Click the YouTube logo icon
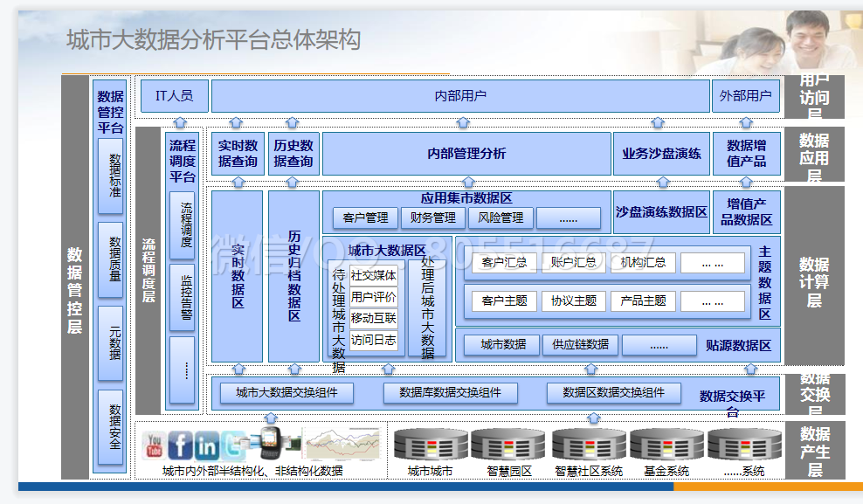863x504 pixels. [154, 445]
